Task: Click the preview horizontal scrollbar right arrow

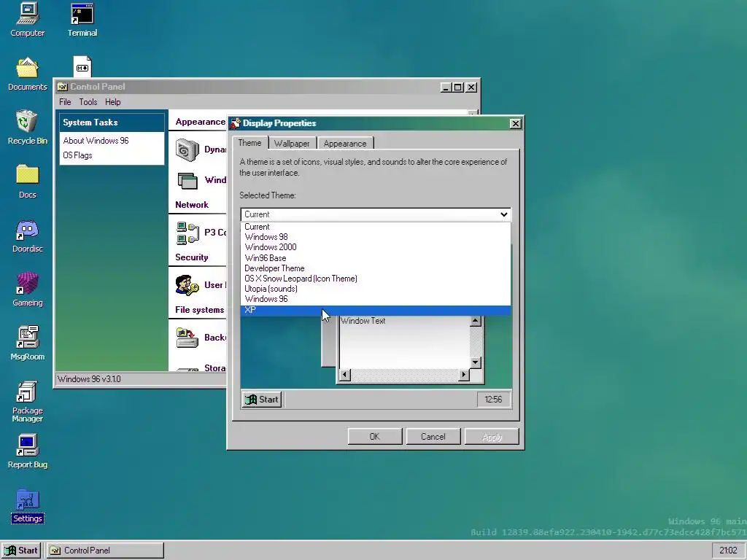Action: pos(463,376)
